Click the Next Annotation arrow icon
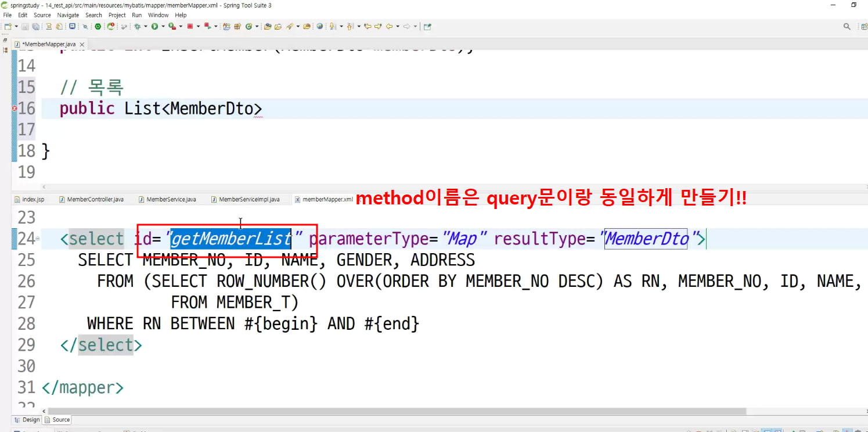868x432 pixels. coord(332,26)
